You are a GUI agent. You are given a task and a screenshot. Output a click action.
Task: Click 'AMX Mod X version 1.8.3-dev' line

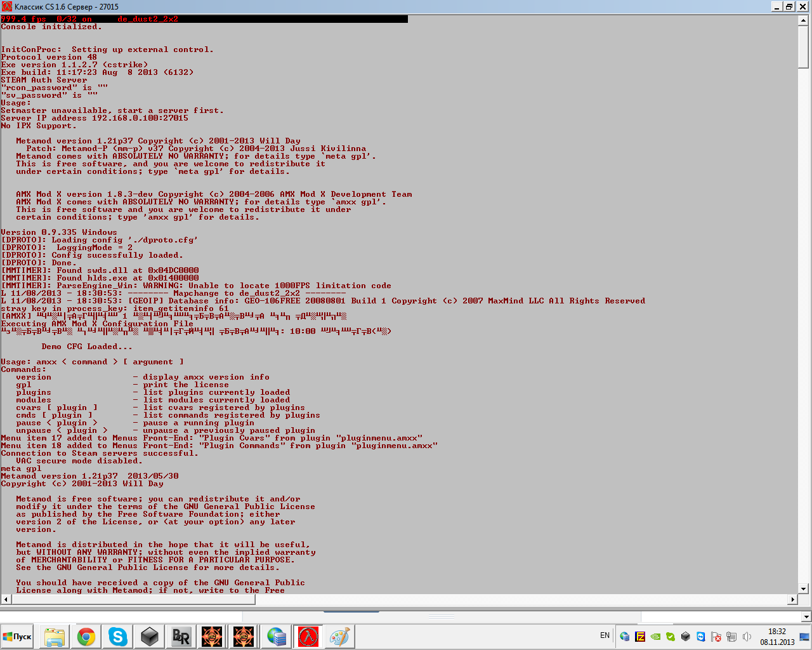pyautogui.click(x=214, y=194)
